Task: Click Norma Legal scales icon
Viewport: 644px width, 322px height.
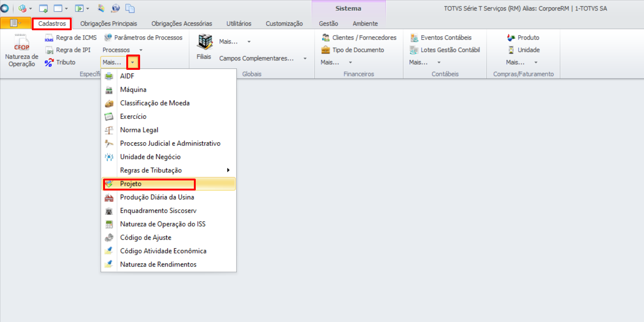Action: (x=109, y=130)
